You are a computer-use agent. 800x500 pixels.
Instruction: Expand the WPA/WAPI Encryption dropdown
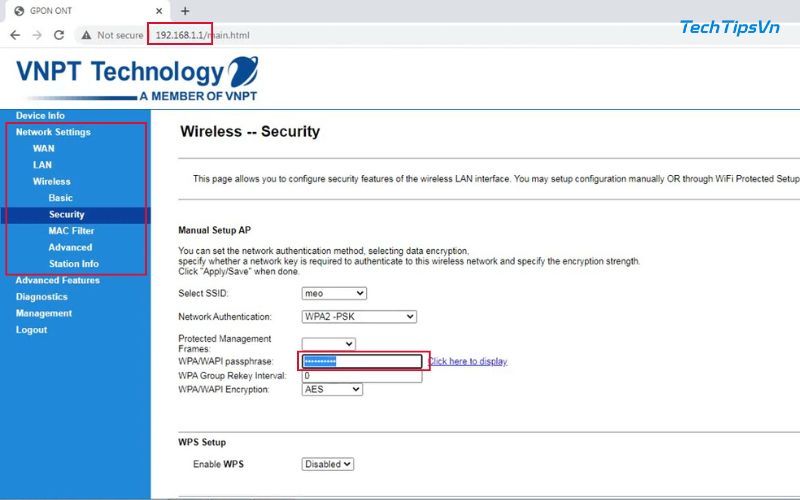point(332,389)
